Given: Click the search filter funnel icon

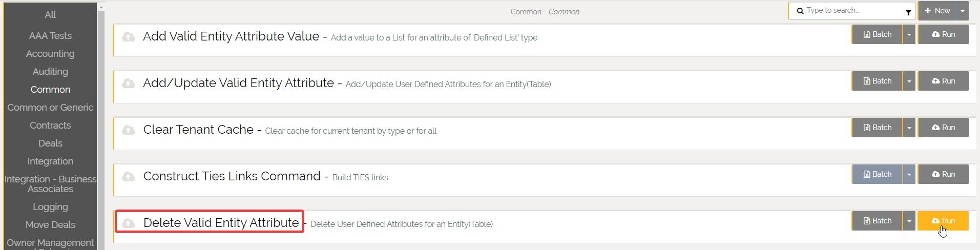Looking at the screenshot, I should 908,12.
